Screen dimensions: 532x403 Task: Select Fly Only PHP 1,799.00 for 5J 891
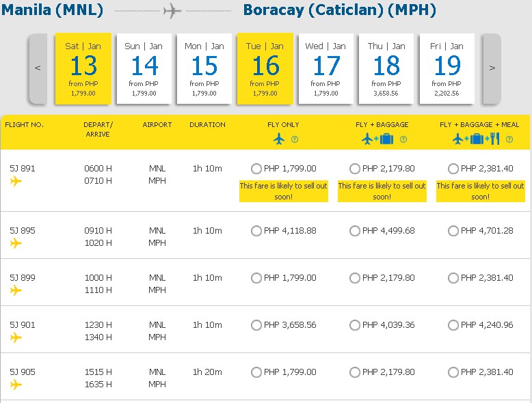(x=256, y=169)
